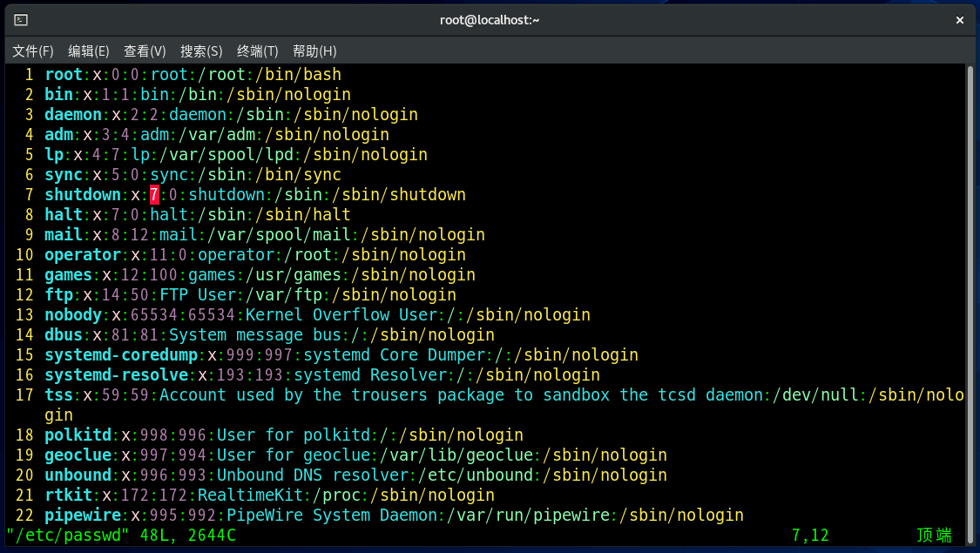Click the window title root@localhost:~
980x553 pixels.
click(x=490, y=20)
